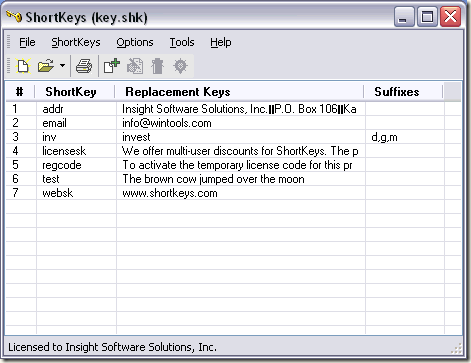Click 'The brown cow jumped over the moon'

(x=213, y=179)
